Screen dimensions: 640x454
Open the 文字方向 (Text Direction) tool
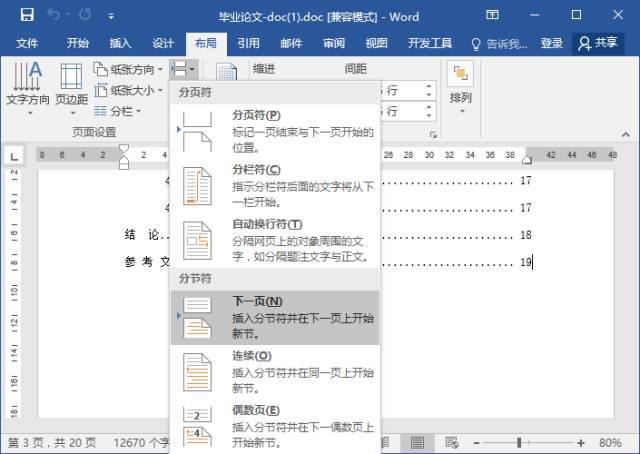tap(27, 86)
